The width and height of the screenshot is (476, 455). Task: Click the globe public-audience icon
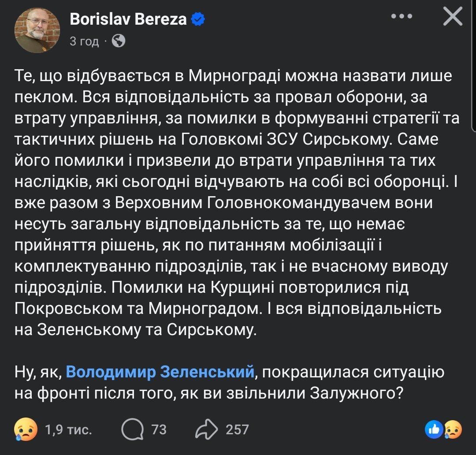(119, 41)
